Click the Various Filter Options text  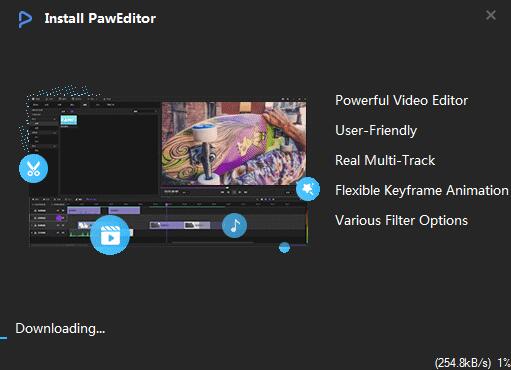pos(401,220)
